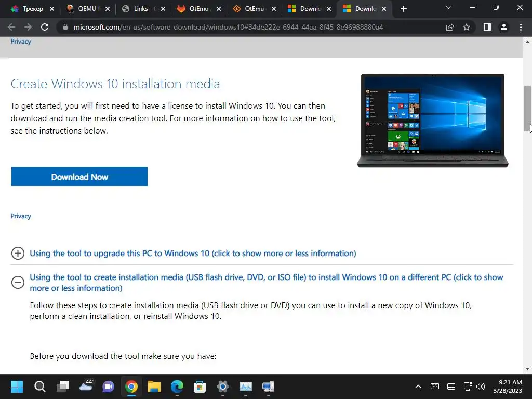Bookmark this page with the star
Viewport: 532px width, 399px height.
pyautogui.click(x=467, y=27)
